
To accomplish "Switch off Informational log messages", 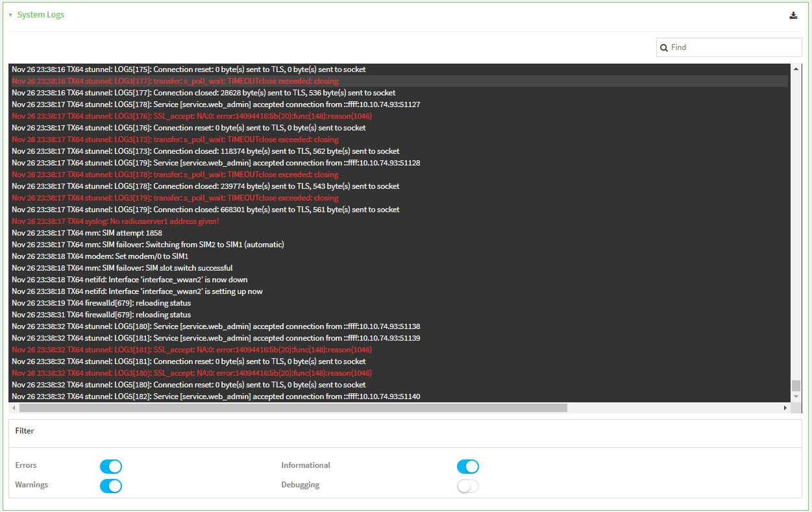I will tap(467, 467).
